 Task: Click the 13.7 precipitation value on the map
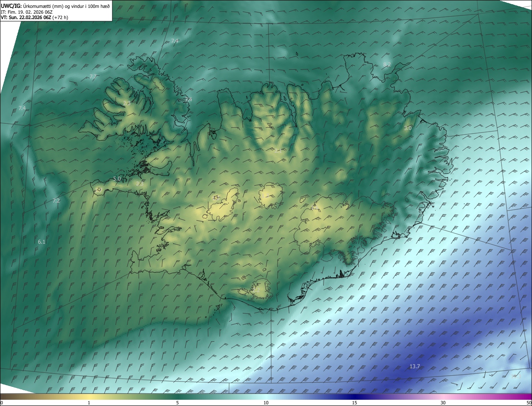[x=415, y=366]
